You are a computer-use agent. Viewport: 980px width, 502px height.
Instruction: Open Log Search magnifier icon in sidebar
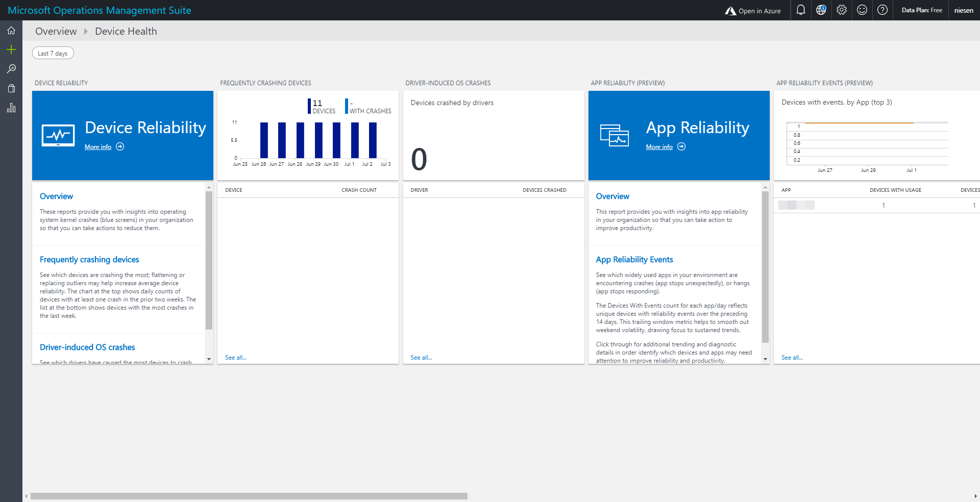pyautogui.click(x=11, y=69)
